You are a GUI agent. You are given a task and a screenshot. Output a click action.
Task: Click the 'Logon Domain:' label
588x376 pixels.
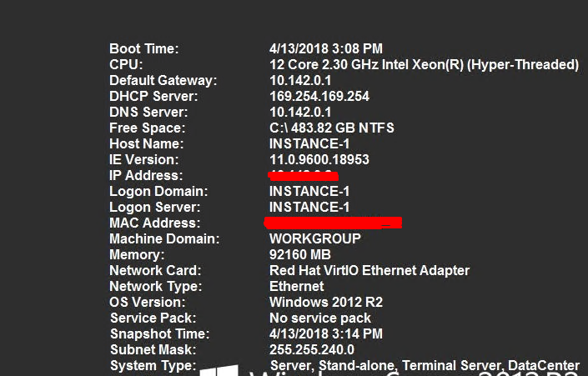point(158,191)
